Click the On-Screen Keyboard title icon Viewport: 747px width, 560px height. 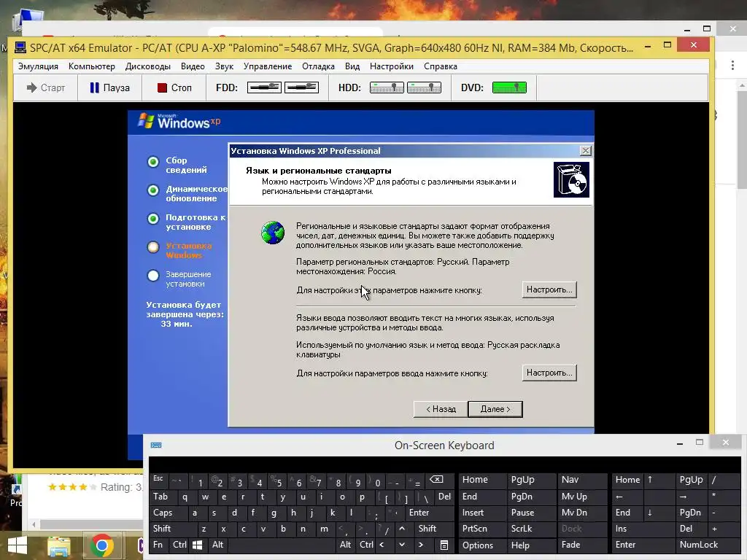[x=156, y=446]
